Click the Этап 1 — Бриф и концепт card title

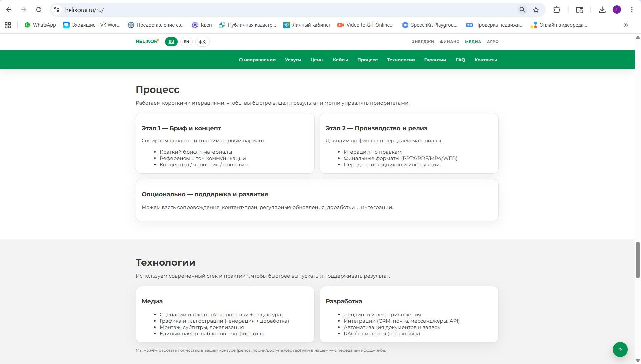(x=181, y=128)
